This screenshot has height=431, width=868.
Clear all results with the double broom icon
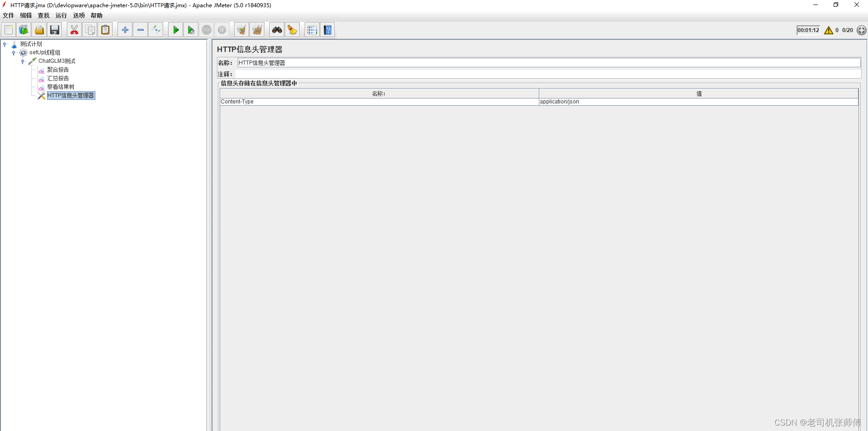(257, 30)
